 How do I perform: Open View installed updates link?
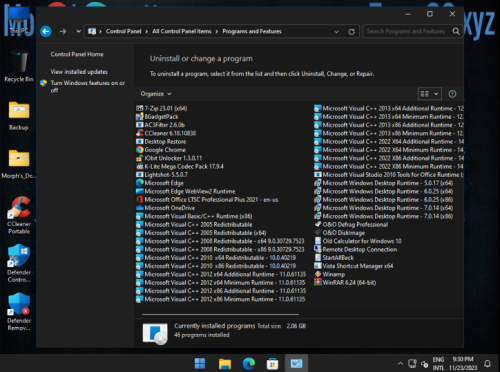[x=79, y=72]
